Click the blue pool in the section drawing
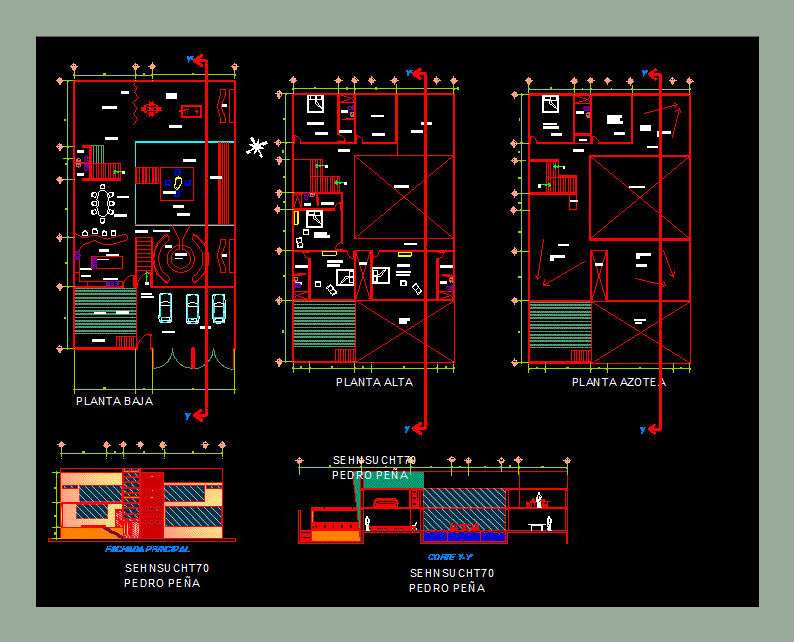Viewport: 794px width, 642px height. point(464,537)
